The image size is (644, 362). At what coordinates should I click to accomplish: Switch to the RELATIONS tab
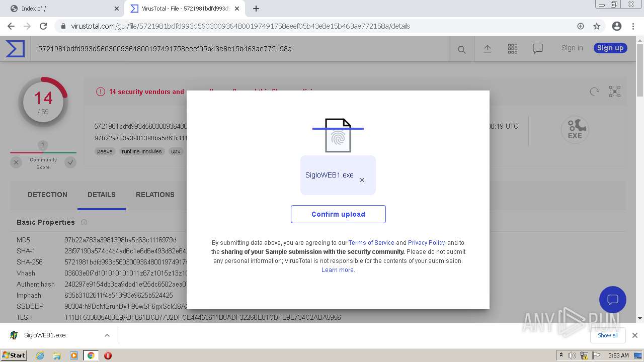(155, 195)
